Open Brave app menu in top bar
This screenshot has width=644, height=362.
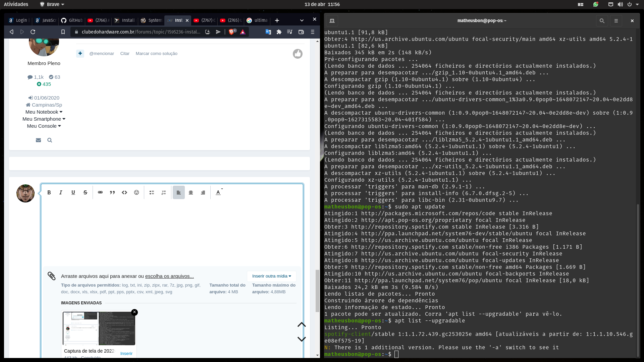point(52,4)
